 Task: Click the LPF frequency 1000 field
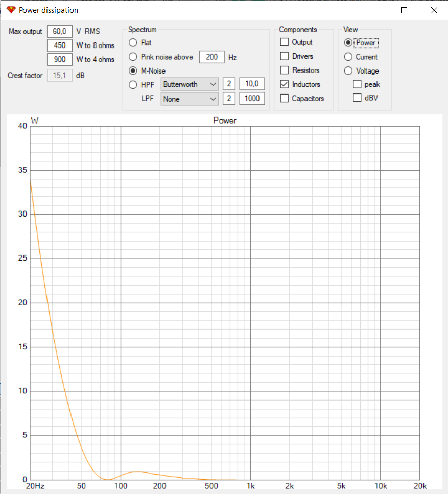(x=252, y=98)
